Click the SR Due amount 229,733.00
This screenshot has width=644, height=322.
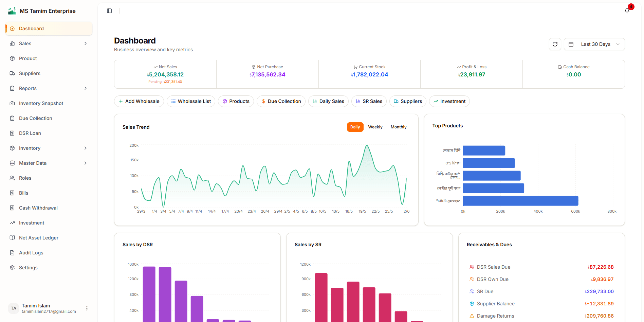(599, 291)
